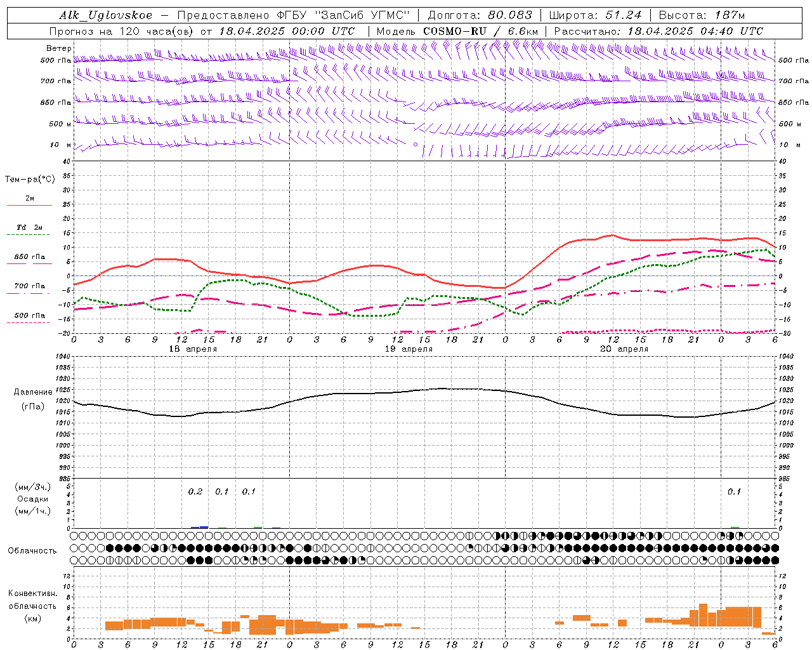
Task: Click the (мм/1ч.) precipitation unit label
Action: (32, 511)
